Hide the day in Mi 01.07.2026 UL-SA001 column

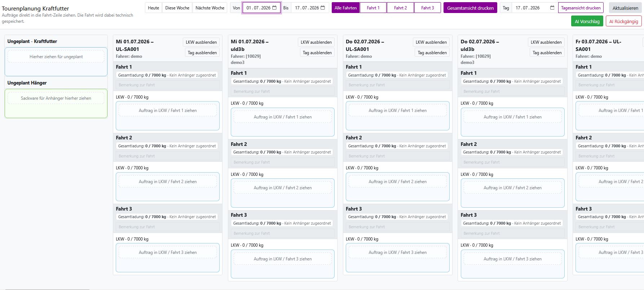(202, 53)
